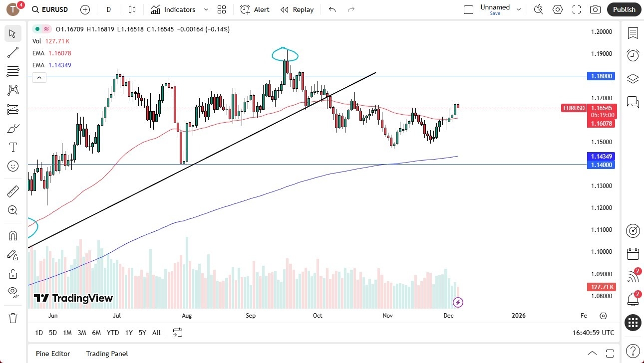Lock all drawings with the lock icon
This screenshot has height=363, width=644.
coord(12,273)
